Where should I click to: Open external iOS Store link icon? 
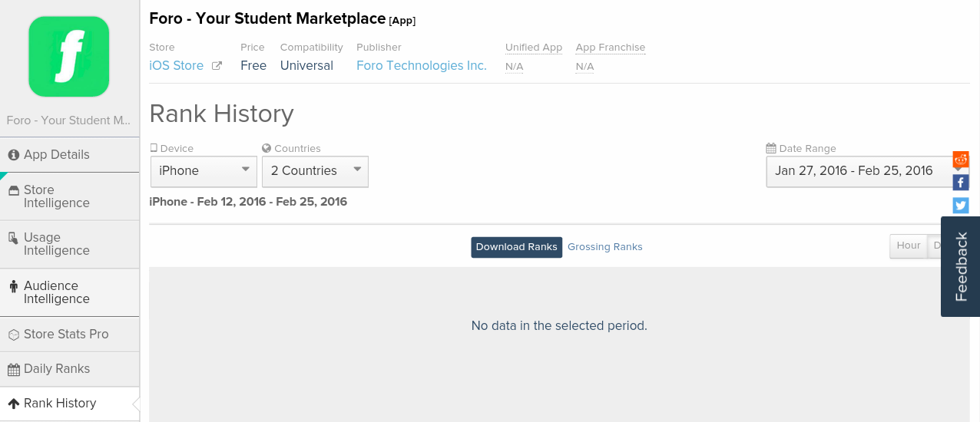tap(217, 66)
